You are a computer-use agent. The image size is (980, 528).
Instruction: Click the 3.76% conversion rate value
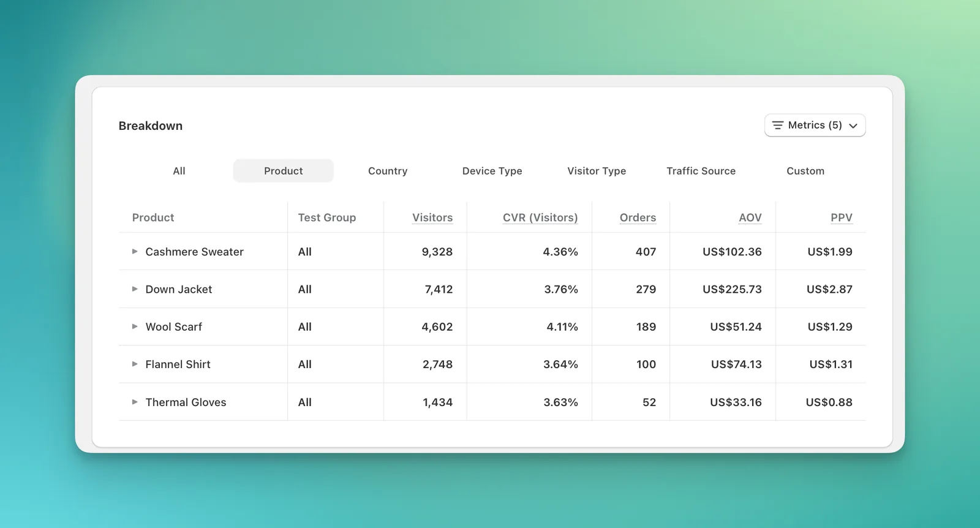click(x=561, y=289)
